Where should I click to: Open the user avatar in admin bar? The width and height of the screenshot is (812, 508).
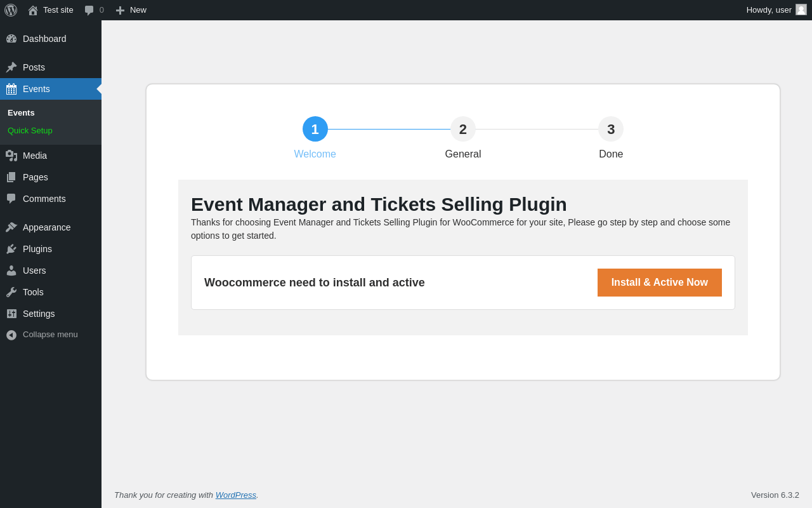pos(801,10)
